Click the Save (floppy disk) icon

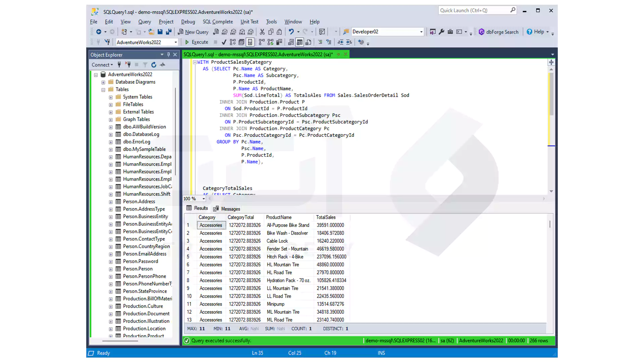point(160,32)
